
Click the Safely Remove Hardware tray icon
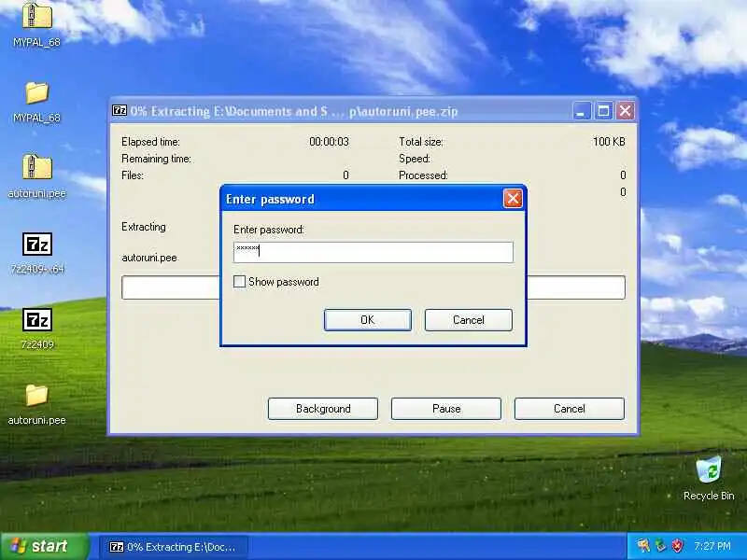coord(660,545)
